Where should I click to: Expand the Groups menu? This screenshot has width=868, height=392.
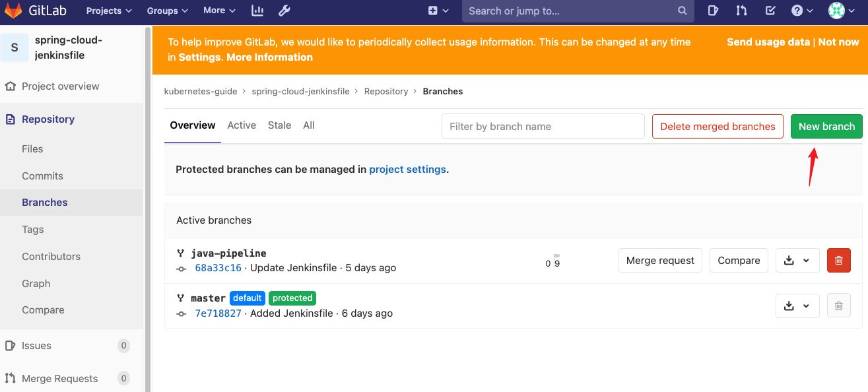tap(168, 11)
